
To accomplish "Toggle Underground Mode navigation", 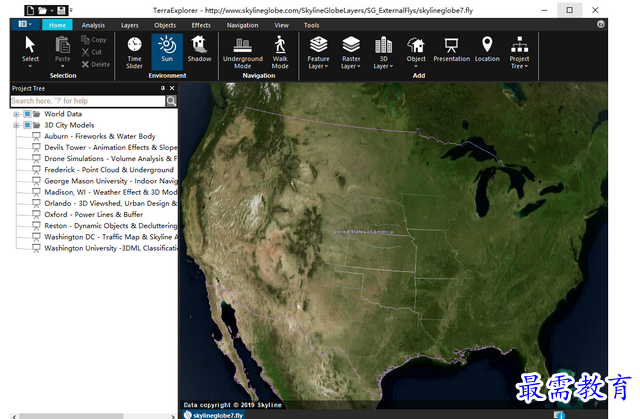I will pyautogui.click(x=243, y=52).
